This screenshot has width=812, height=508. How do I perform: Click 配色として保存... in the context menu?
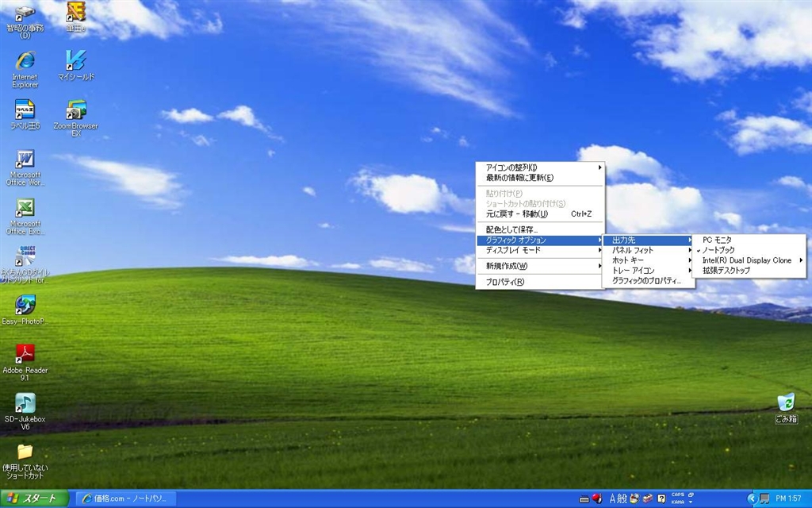(x=540, y=229)
